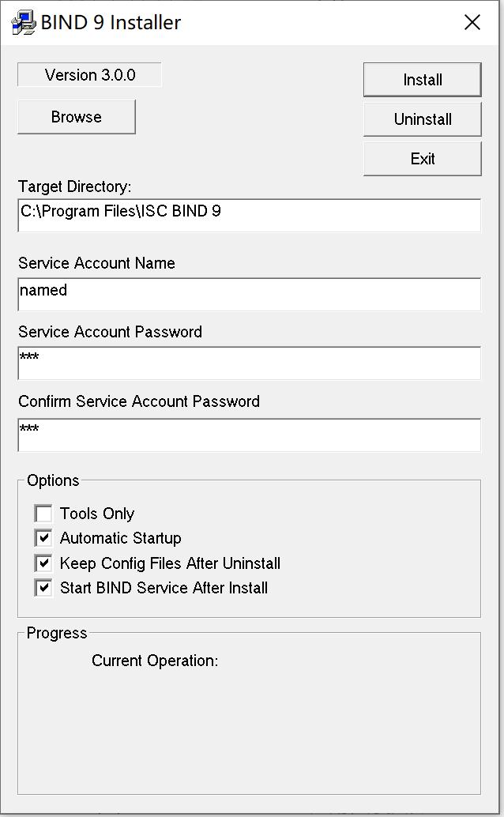Click the Current Operation progress label
The width and height of the screenshot is (504, 817).
coord(155,661)
